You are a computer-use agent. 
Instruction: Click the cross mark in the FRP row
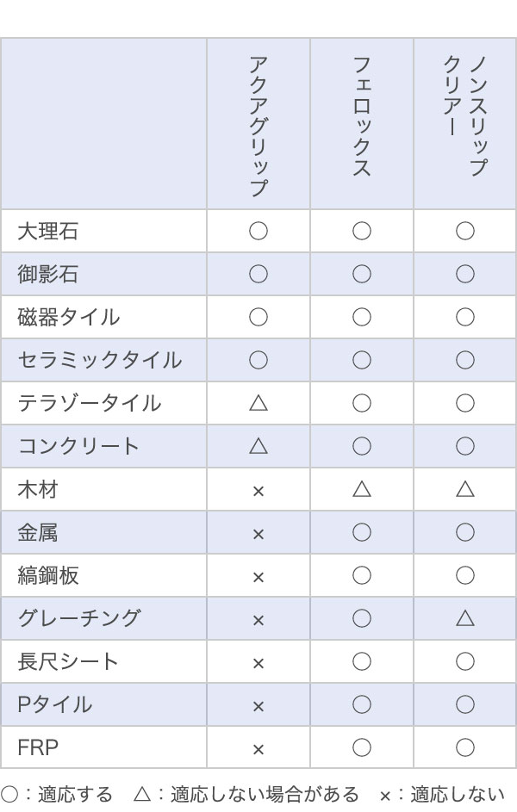(258, 749)
